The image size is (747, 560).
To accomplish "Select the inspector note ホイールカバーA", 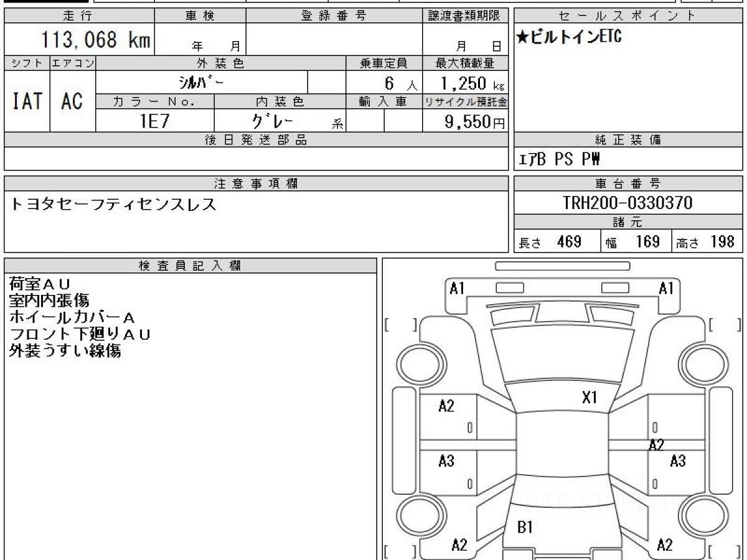I will click(72, 317).
